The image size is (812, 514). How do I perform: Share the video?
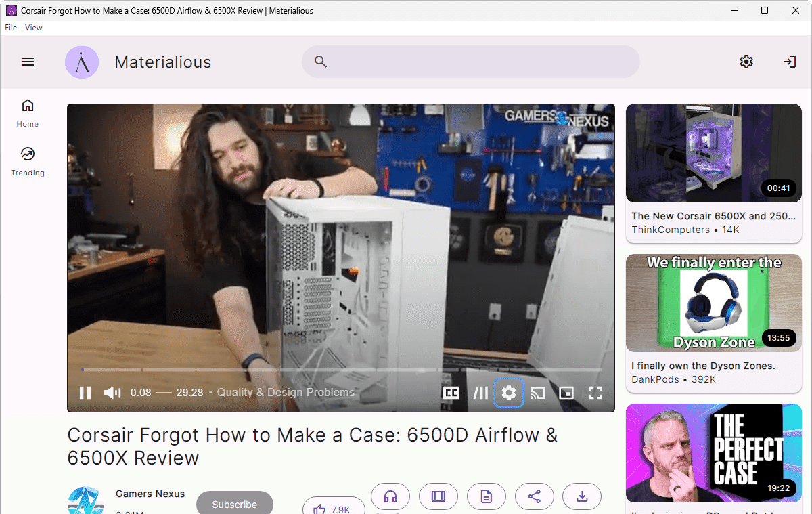pos(535,496)
